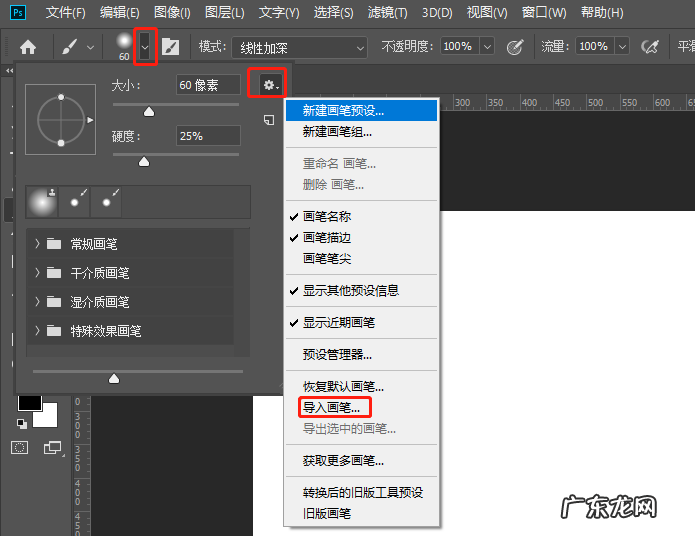This screenshot has height=536, width=695.
Task: Open the brush tool preset chevron
Action: 90,47
